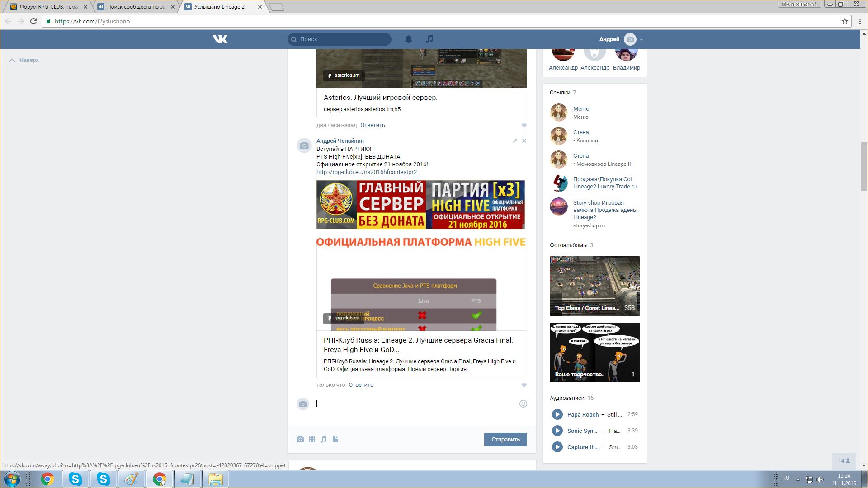This screenshot has width=868, height=488.
Task: Edit Андрей Чепайкин's comment with the pencil icon
Action: click(x=515, y=141)
